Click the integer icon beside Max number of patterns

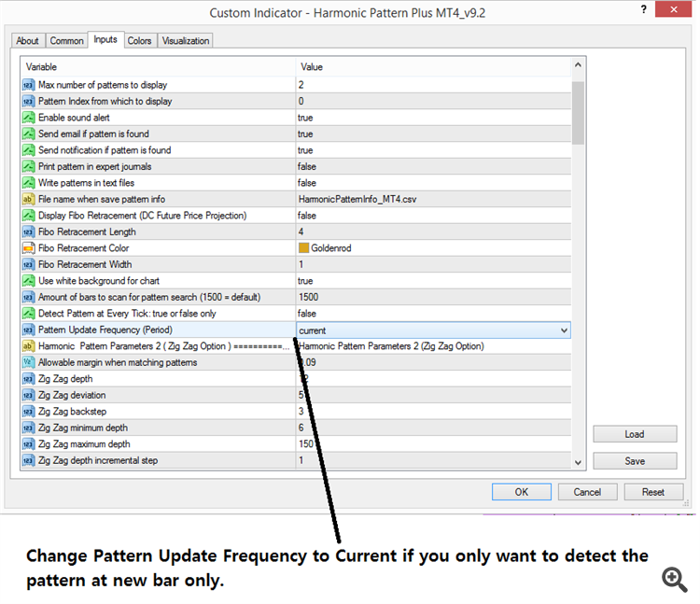(28, 85)
